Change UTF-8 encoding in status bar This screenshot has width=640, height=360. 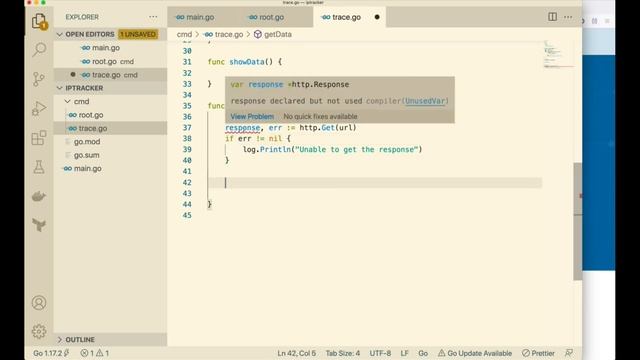(380, 353)
